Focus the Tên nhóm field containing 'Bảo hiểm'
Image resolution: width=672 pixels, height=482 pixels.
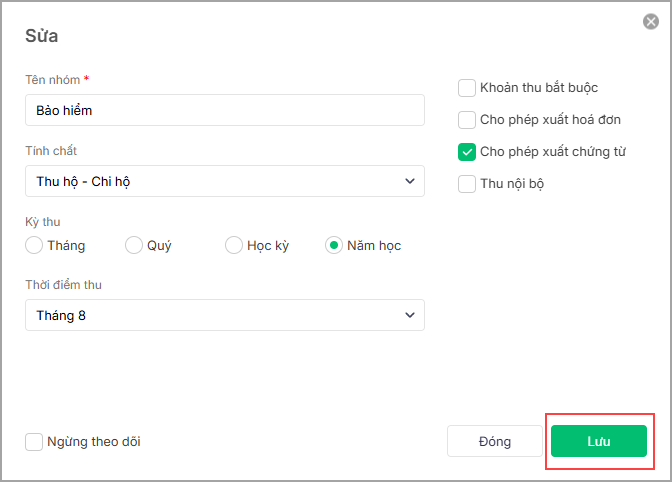(224, 110)
